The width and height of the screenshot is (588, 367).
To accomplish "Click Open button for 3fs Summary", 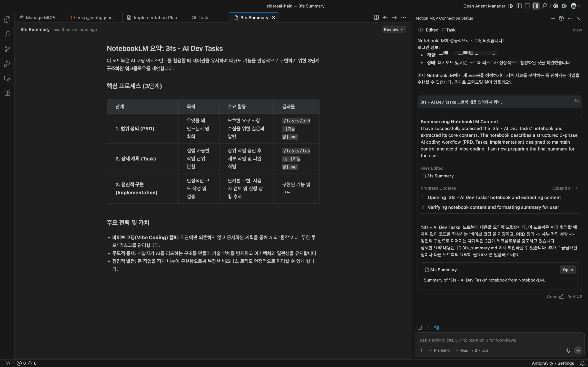I will tap(568, 270).
